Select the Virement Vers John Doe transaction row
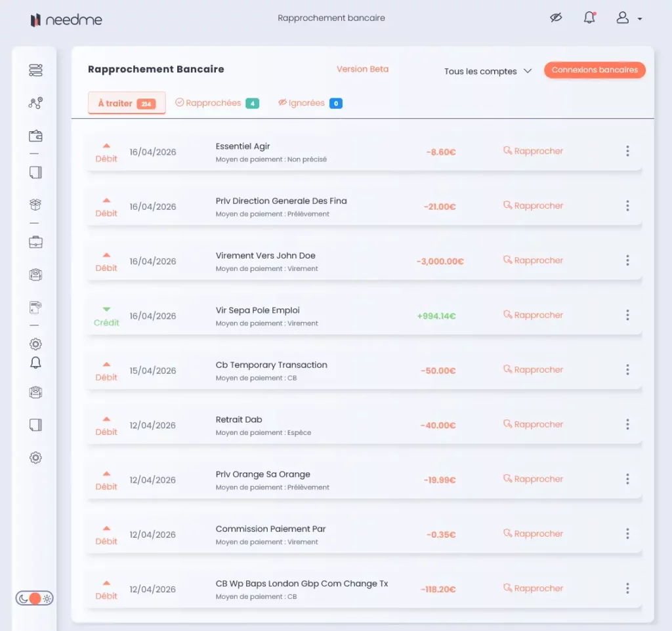The image size is (672, 631). point(265,260)
